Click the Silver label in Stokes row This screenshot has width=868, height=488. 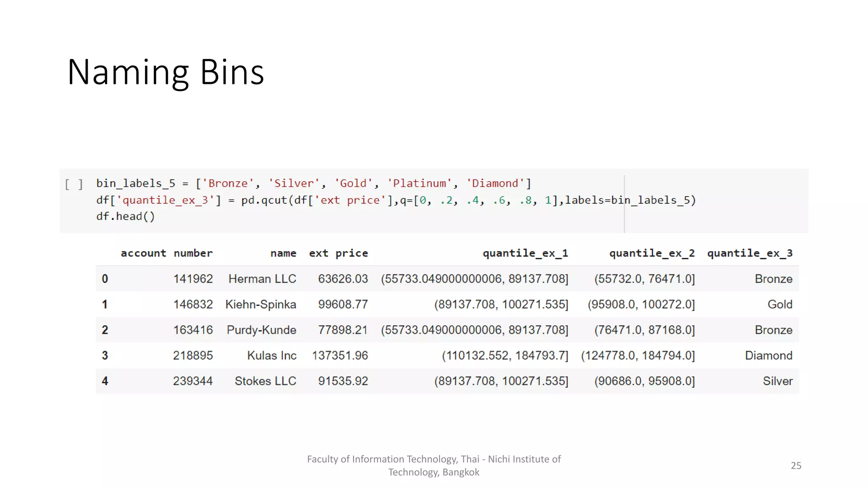point(777,381)
